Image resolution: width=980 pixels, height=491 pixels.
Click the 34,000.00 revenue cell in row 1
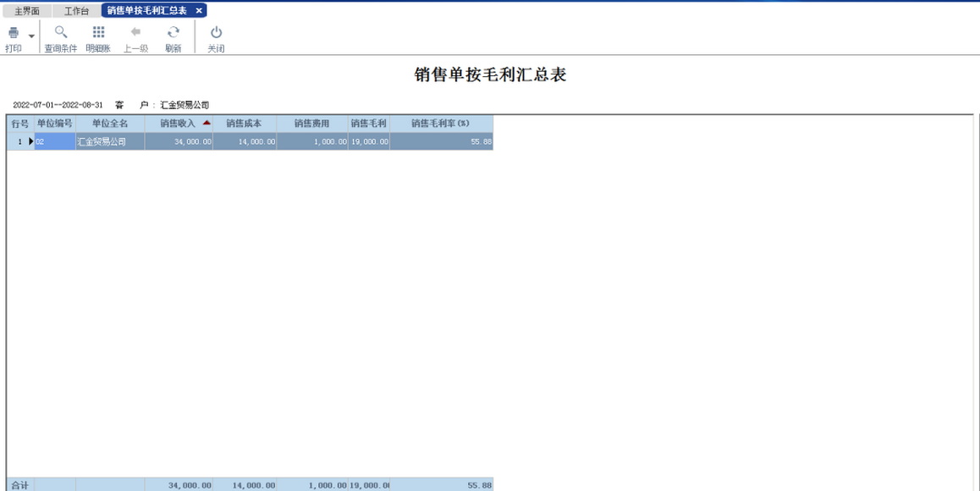point(179,141)
